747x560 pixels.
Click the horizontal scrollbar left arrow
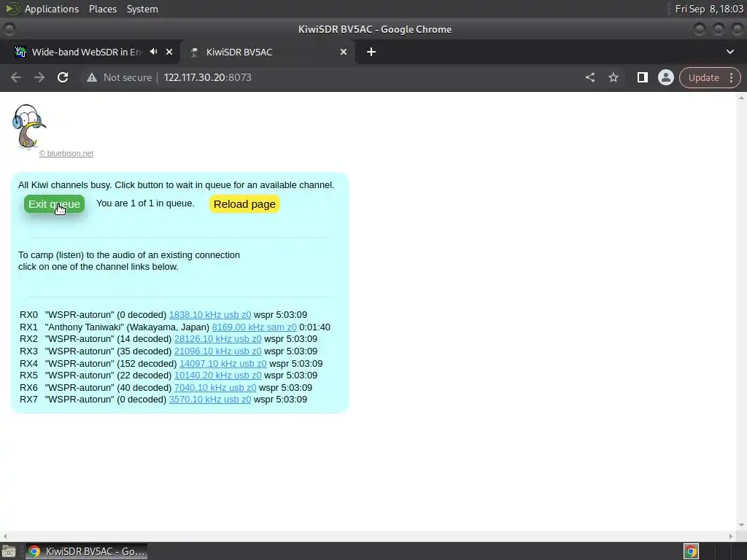tap(5, 536)
